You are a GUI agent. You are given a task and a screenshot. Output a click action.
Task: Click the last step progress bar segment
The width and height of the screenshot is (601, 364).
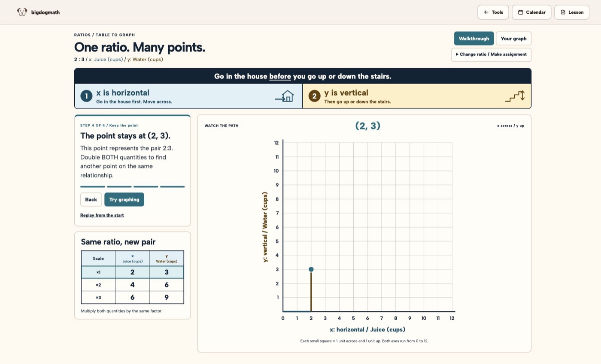pos(172,187)
